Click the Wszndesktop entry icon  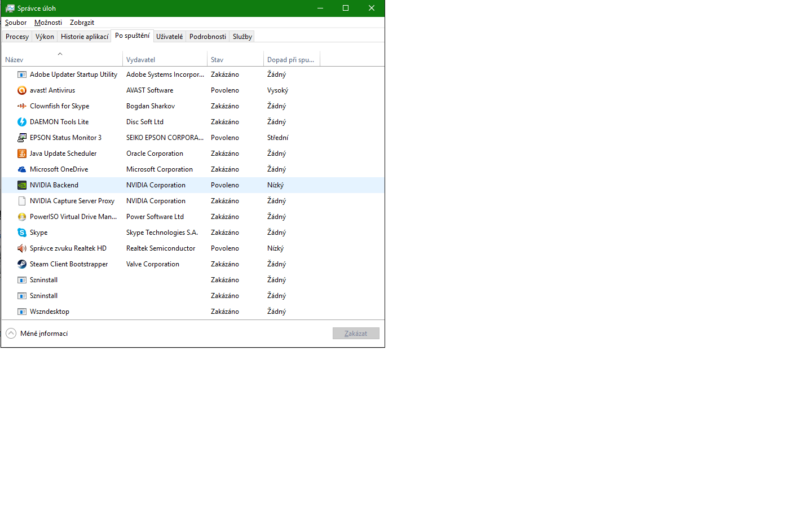(22, 312)
